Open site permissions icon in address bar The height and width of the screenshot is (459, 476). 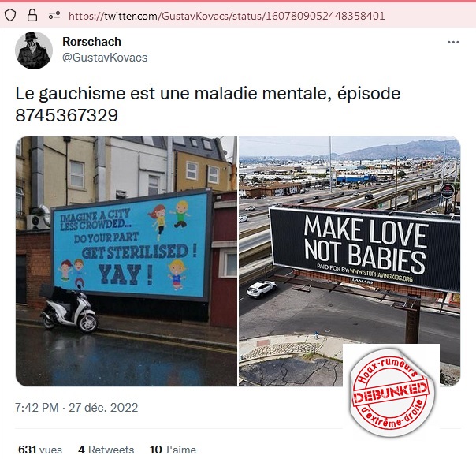[x=54, y=15]
